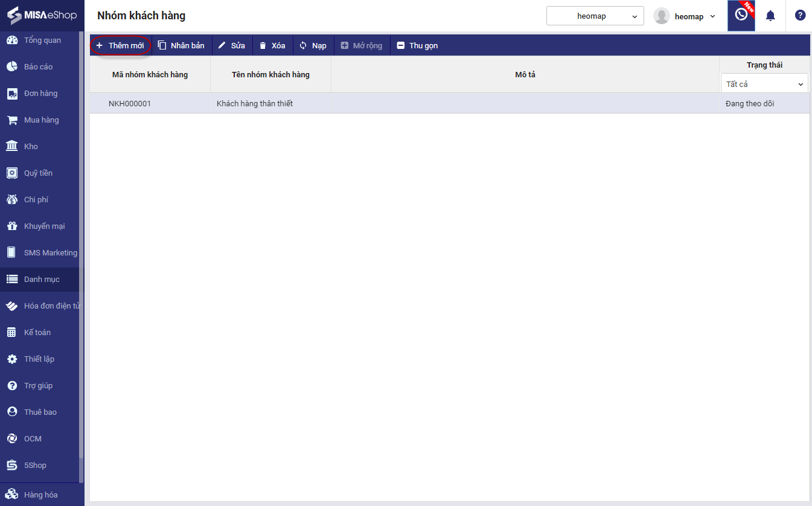The width and height of the screenshot is (812, 506).
Task: Open the 5Shop sidebar icon
Action: tap(11, 466)
